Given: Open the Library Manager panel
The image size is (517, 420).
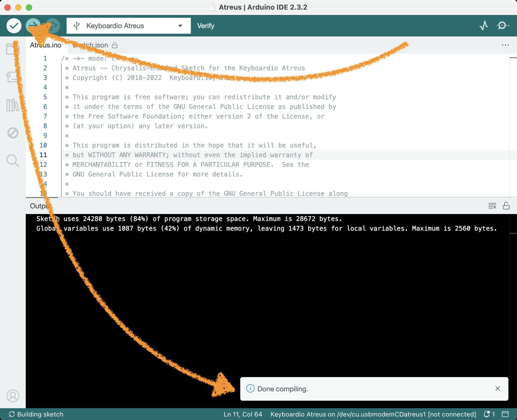Looking at the screenshot, I should (13, 105).
